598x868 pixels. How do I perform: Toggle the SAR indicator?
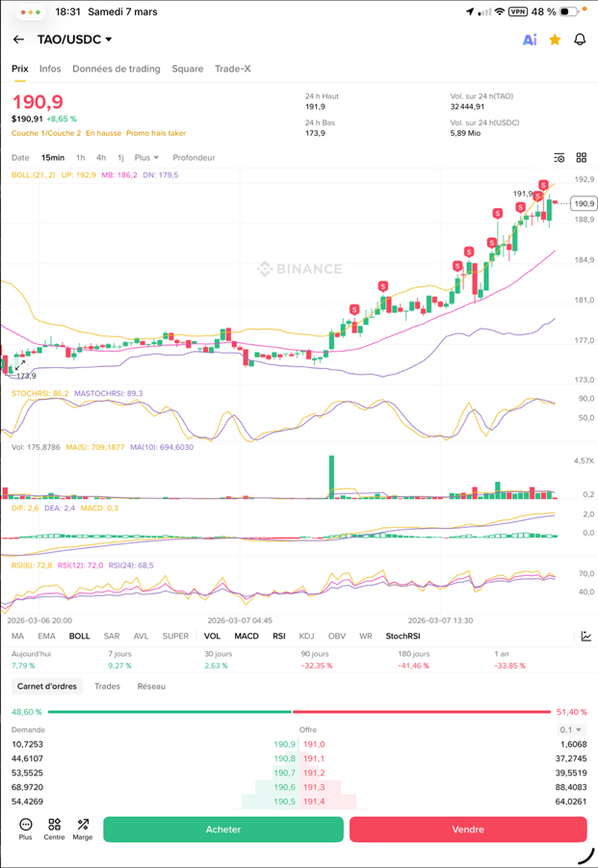112,636
